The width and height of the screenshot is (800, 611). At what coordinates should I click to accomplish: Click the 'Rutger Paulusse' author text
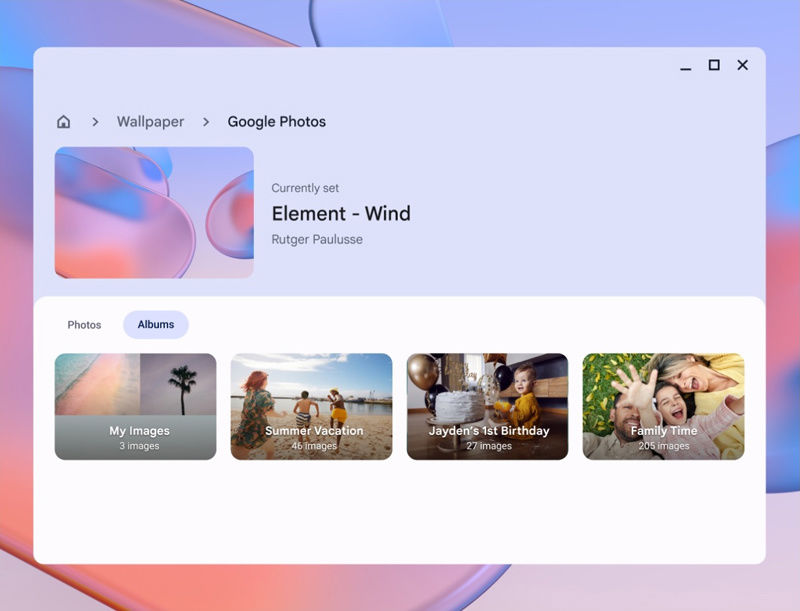[x=317, y=239]
